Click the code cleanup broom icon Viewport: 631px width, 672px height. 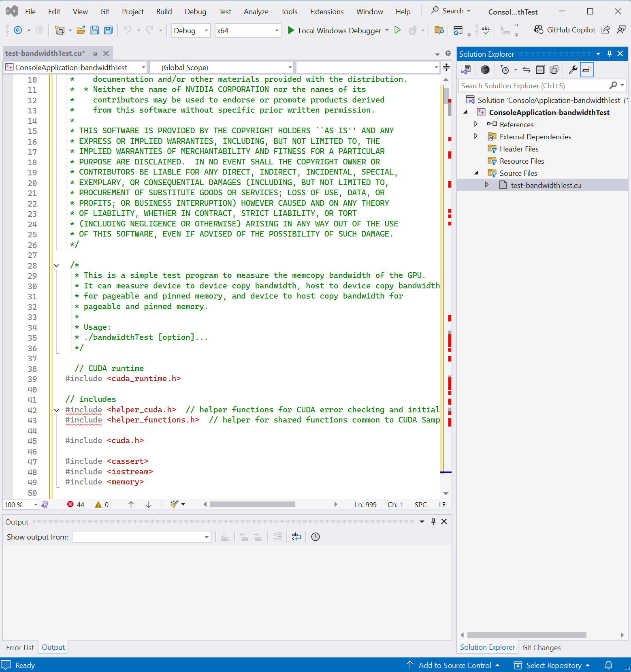[x=175, y=504]
